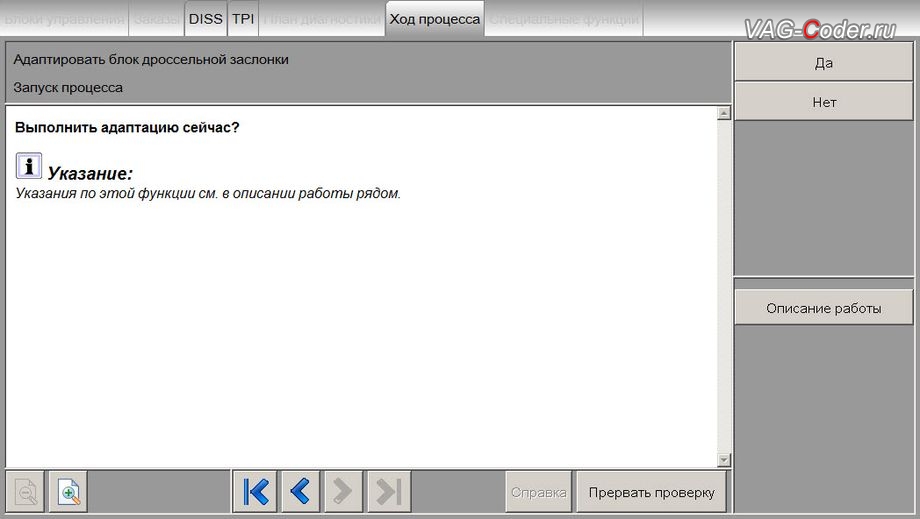Open Справка help button
This screenshot has width=920, height=519.
pyautogui.click(x=539, y=492)
